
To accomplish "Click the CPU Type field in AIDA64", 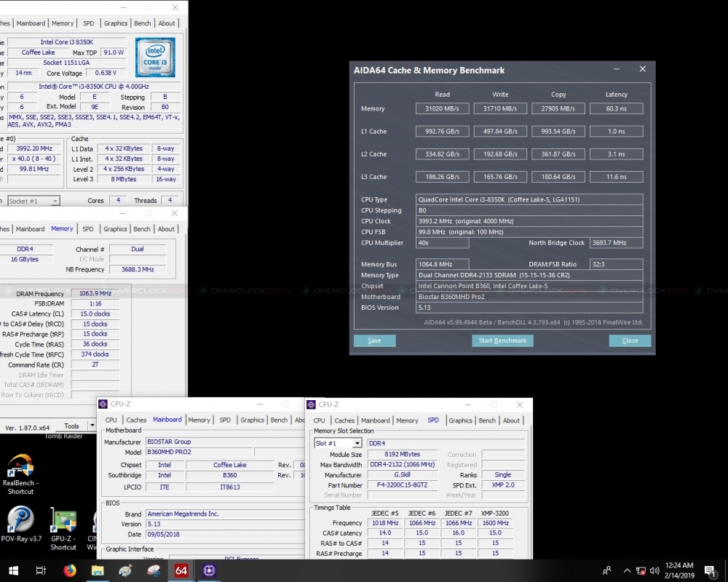I will coord(529,199).
